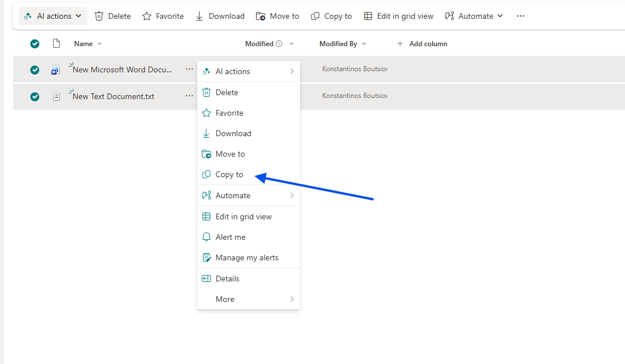The height and width of the screenshot is (364, 625).
Task: Click the Edit in grid view toolbar icon
Action: 368,16
